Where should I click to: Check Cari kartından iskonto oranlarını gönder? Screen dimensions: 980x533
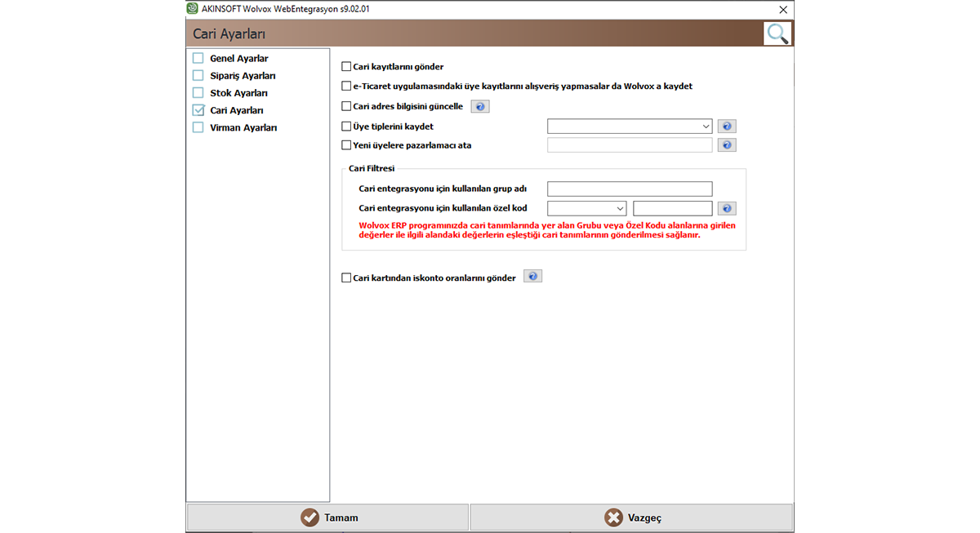(x=346, y=278)
